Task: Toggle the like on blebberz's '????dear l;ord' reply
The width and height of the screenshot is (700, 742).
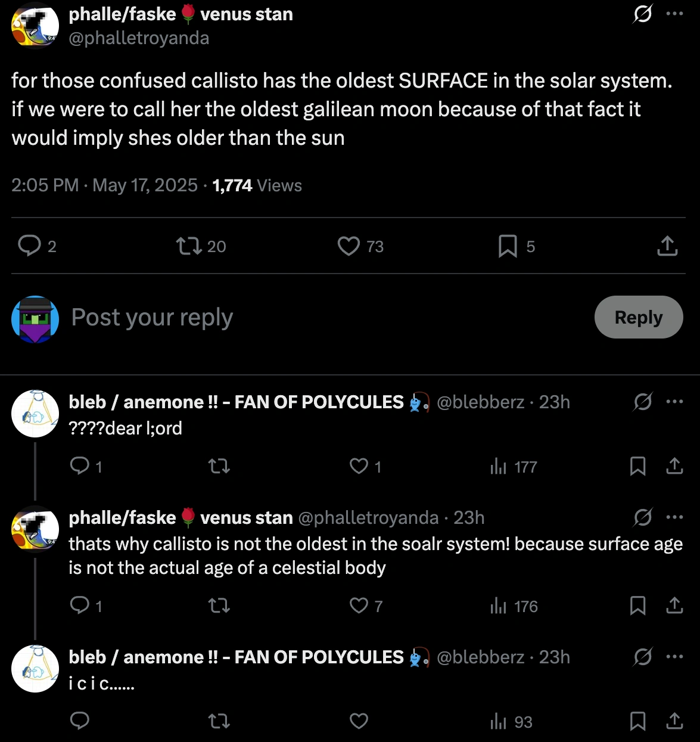Action: (x=358, y=467)
